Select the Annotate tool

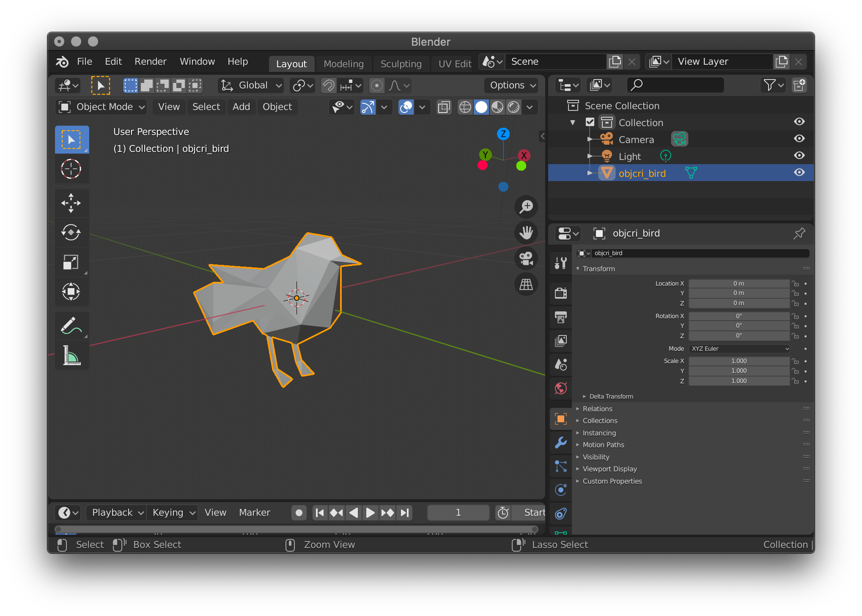coord(72,325)
